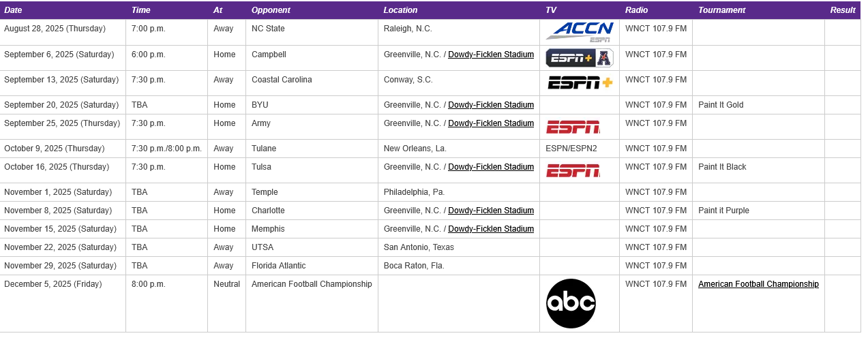Open Dowdy-Ficklen Stadium link in Charlotte row
The width and height of the screenshot is (868, 340).
pyautogui.click(x=491, y=211)
